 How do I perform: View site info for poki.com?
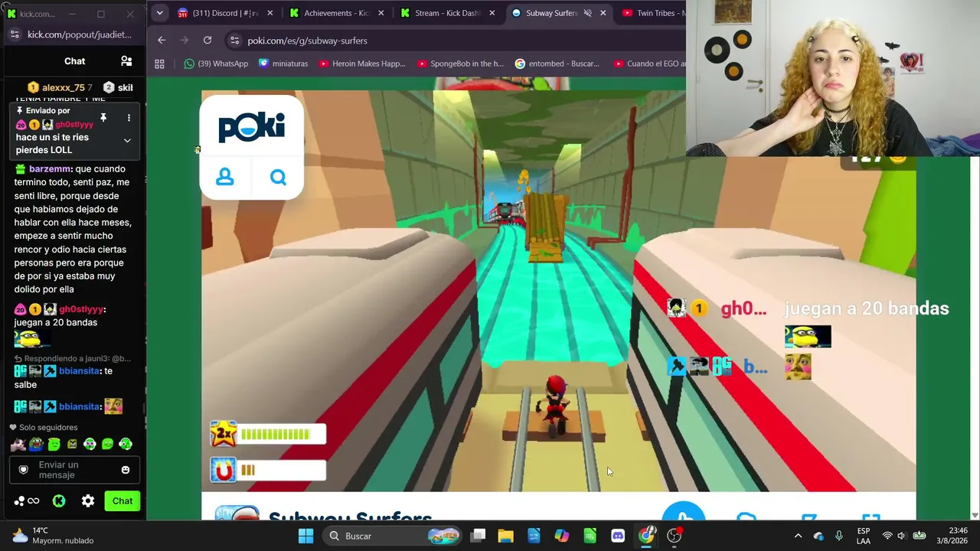click(235, 41)
